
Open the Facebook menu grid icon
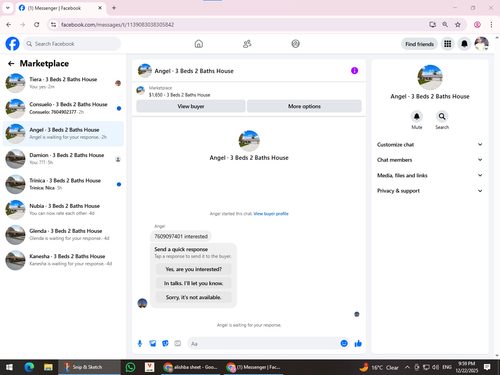point(448,44)
